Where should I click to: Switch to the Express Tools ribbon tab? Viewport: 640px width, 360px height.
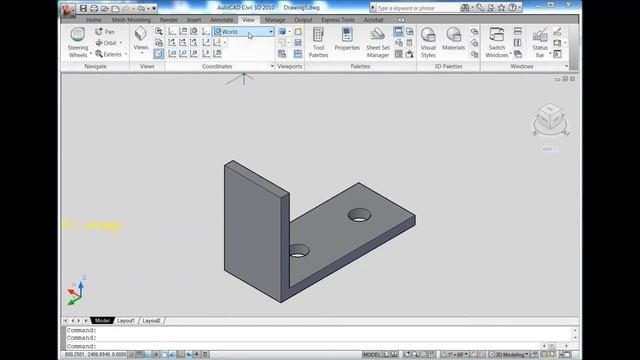click(x=338, y=20)
